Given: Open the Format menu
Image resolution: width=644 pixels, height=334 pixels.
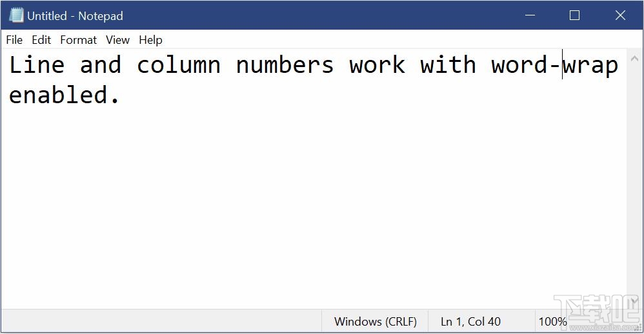Looking at the screenshot, I should coord(79,40).
